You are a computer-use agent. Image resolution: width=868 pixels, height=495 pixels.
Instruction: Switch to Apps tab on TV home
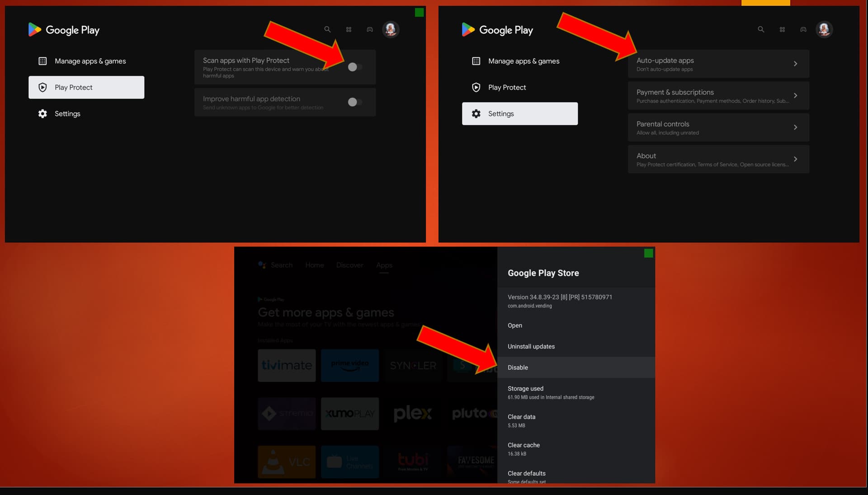coord(384,265)
